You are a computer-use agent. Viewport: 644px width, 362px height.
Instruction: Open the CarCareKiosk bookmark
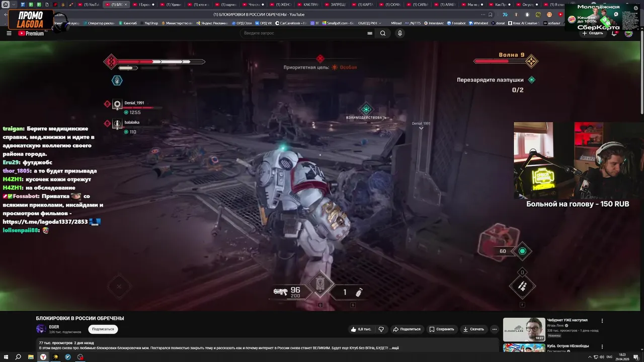coord(290,23)
